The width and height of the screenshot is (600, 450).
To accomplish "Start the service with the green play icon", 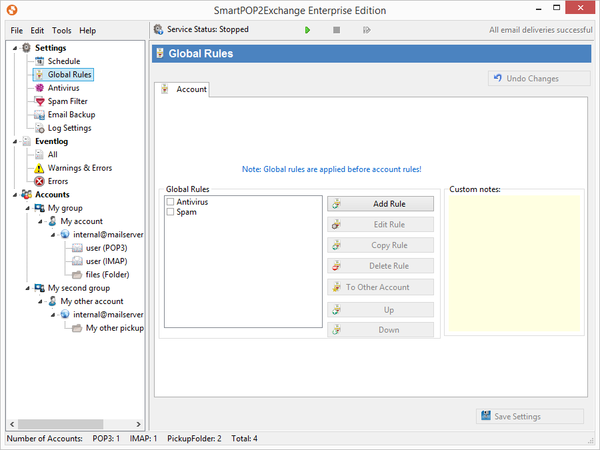I will click(308, 30).
